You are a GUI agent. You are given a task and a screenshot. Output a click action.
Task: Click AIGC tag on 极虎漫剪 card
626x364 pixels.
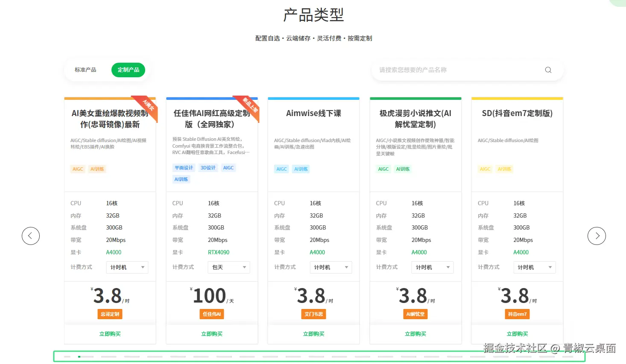coord(383,169)
